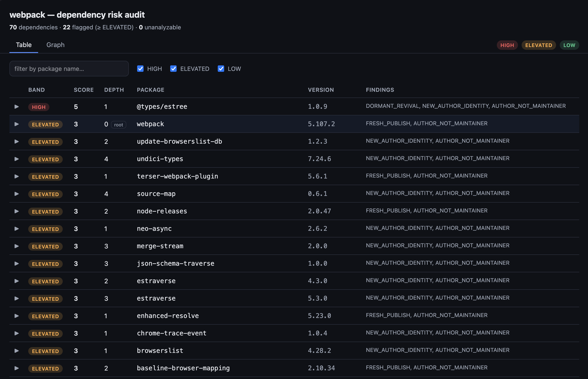
Task: Select the package name '@types/estree'
Action: pos(162,106)
